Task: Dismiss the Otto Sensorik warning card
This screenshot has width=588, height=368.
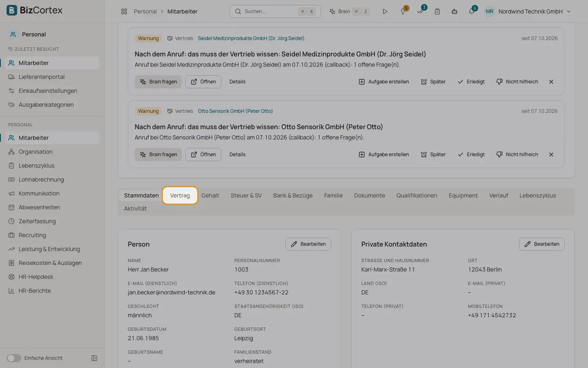Action: point(551,155)
